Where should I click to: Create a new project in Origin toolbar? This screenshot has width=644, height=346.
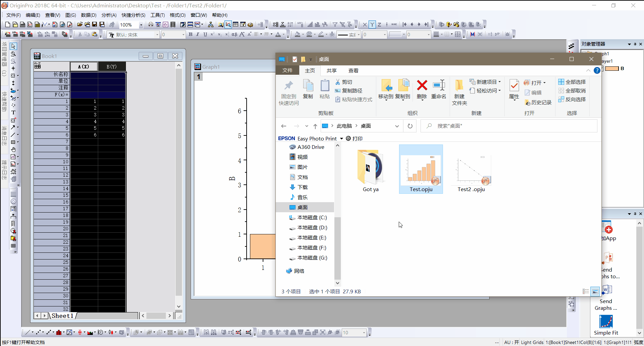click(8, 24)
